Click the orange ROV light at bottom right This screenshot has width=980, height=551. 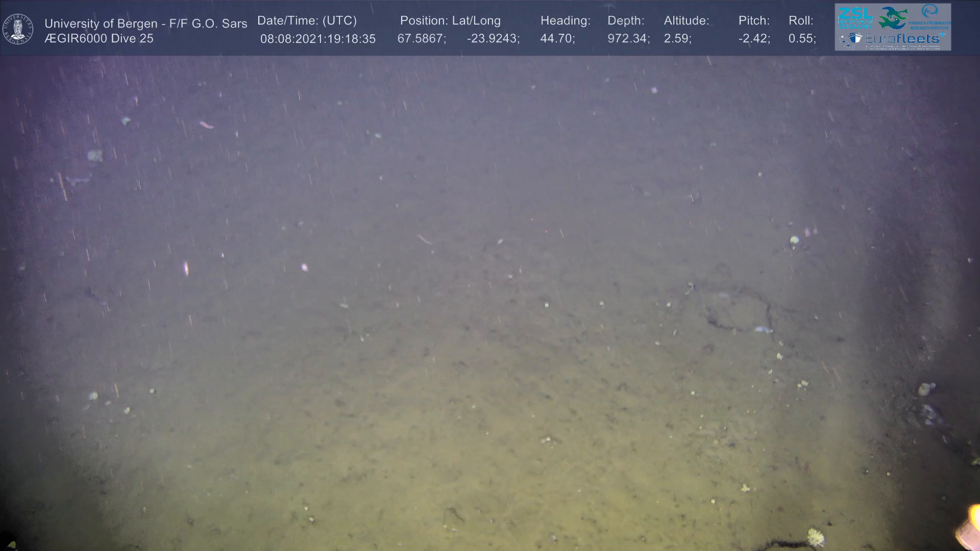[969, 528]
